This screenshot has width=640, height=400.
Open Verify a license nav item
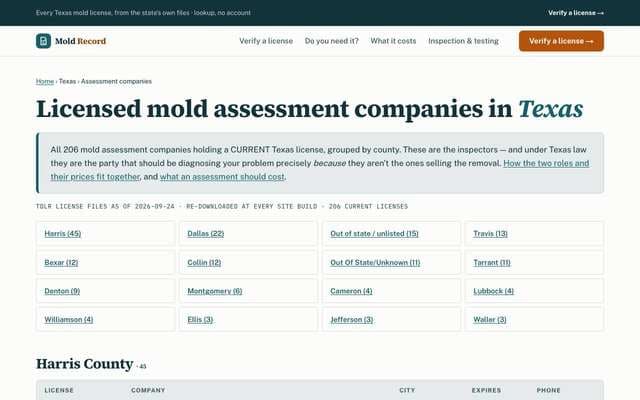266,41
